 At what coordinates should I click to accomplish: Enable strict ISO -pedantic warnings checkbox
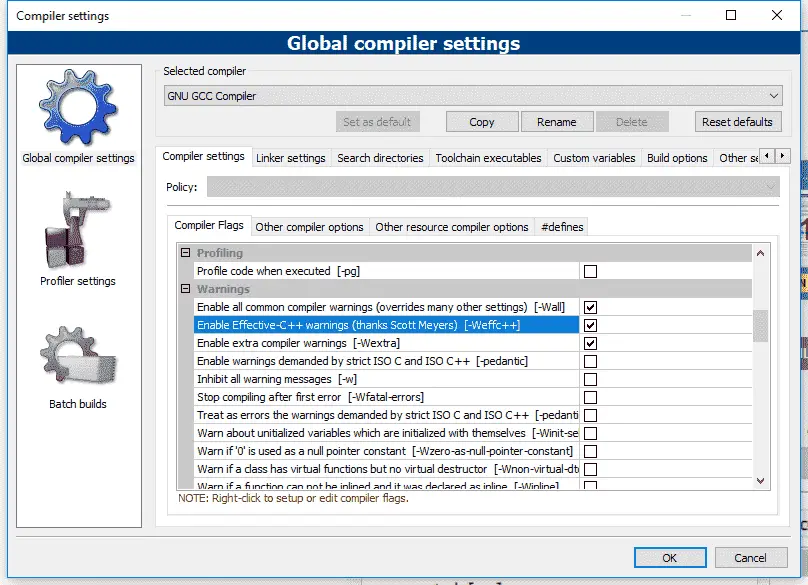(x=590, y=361)
